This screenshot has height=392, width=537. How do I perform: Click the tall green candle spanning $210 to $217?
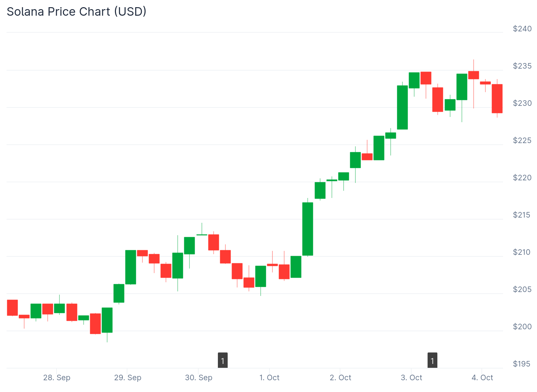308,229
